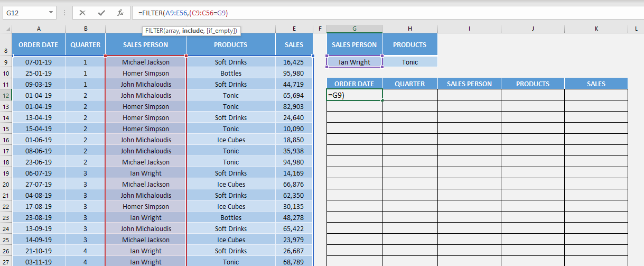Click the ORDER DATE header in column G
Image resolution: width=644 pixels, height=266 pixels.
click(354, 84)
